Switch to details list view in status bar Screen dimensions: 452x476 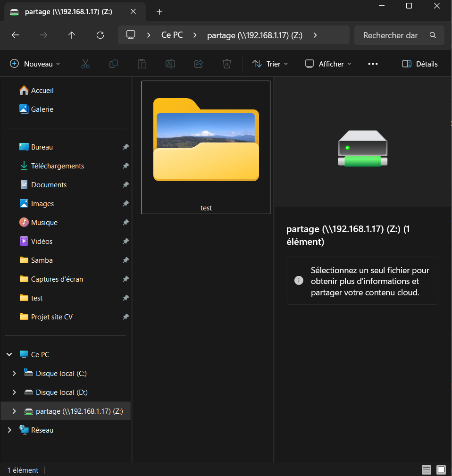tap(427, 470)
